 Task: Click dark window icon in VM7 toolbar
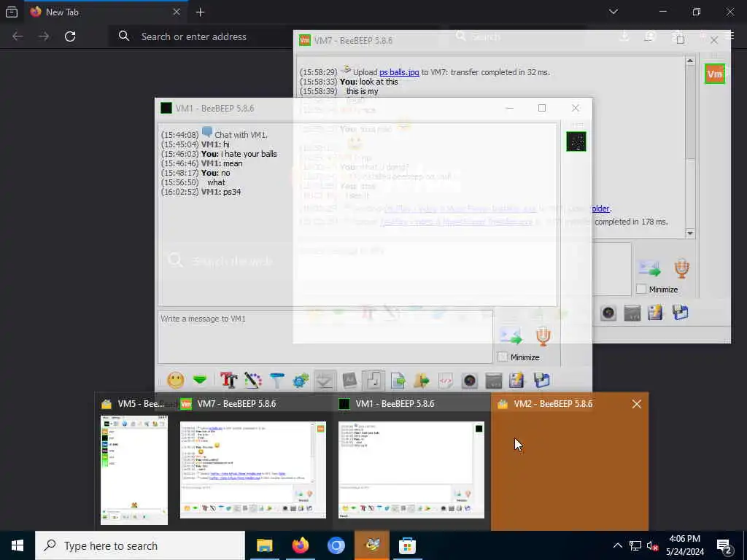[632, 314]
